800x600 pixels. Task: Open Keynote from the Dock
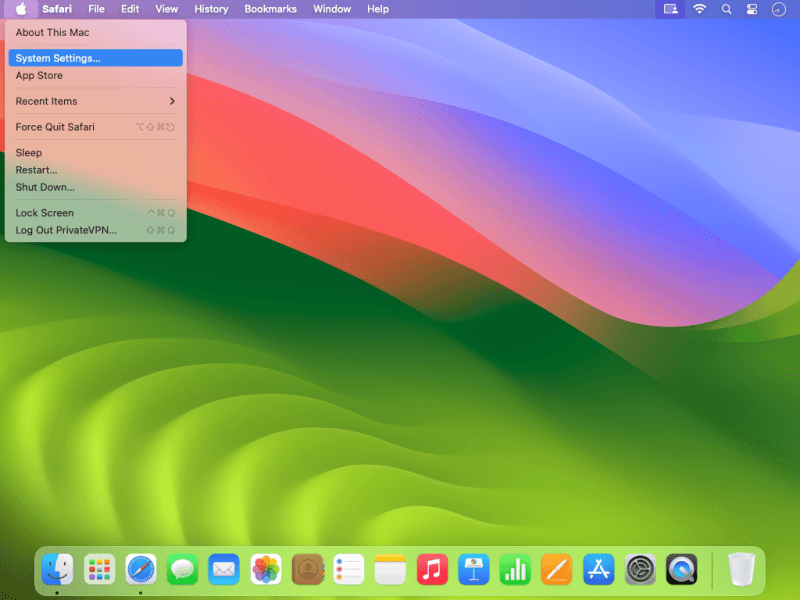click(473, 569)
